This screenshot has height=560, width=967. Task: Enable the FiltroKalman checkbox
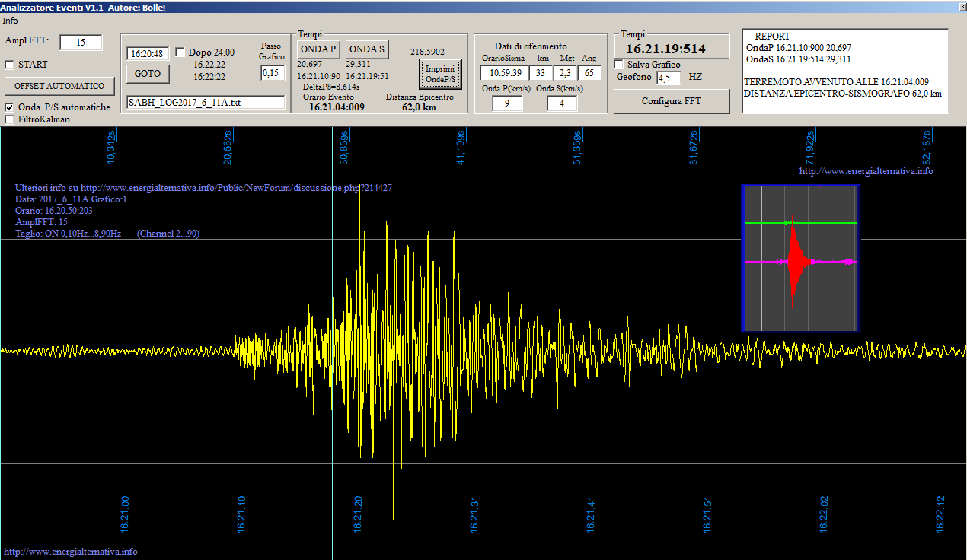(x=10, y=119)
